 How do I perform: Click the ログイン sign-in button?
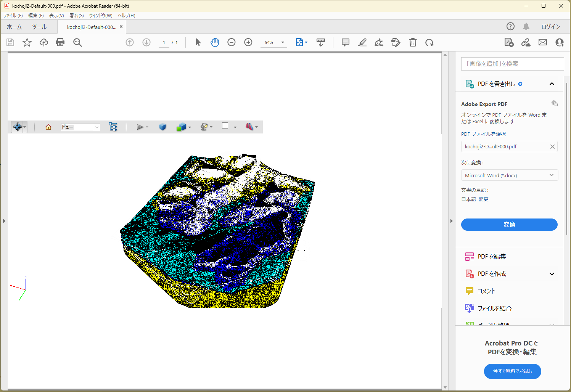[x=551, y=27]
